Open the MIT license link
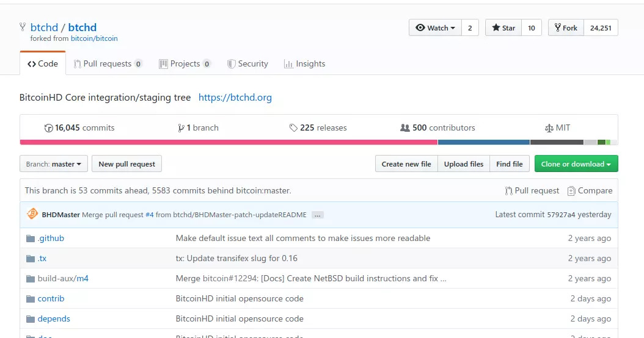 click(x=557, y=128)
